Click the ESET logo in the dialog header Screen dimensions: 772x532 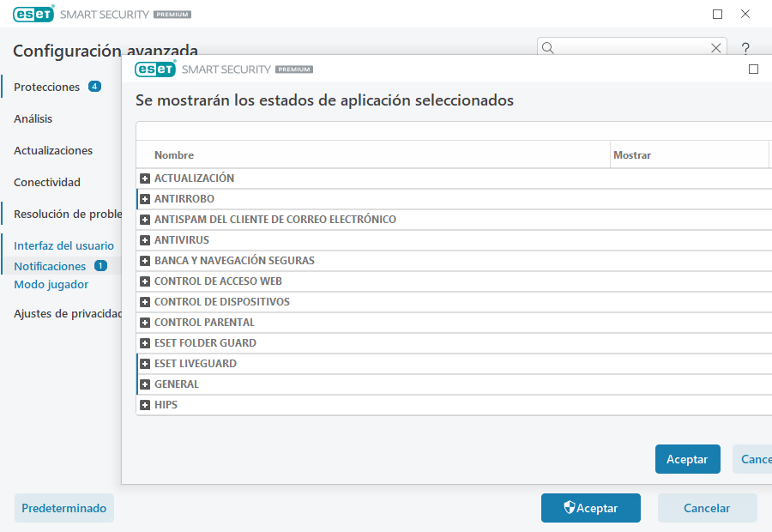tap(155, 69)
